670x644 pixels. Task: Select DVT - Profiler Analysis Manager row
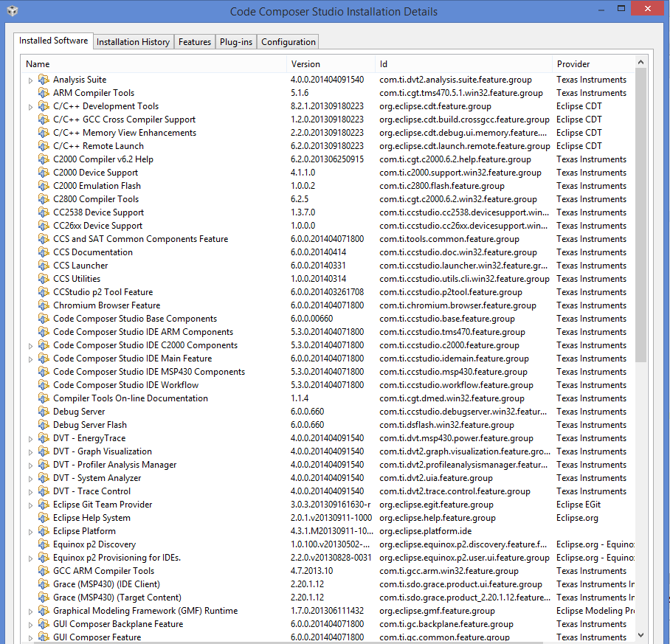pos(328,465)
